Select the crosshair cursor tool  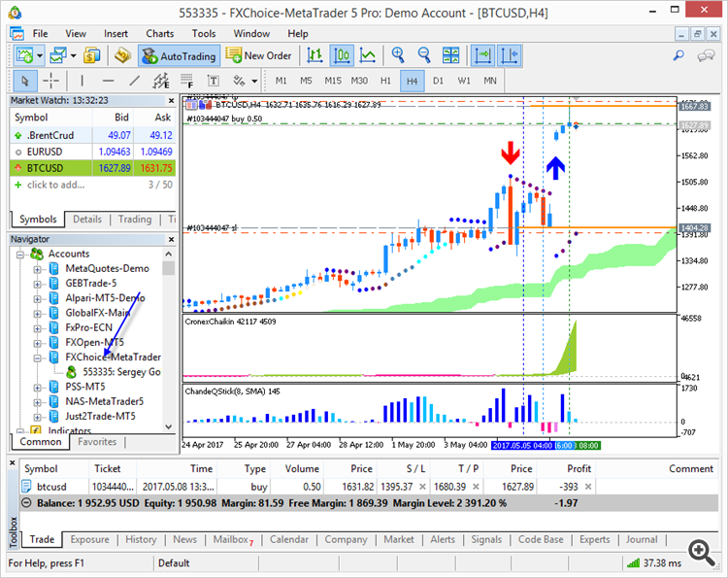(50, 81)
